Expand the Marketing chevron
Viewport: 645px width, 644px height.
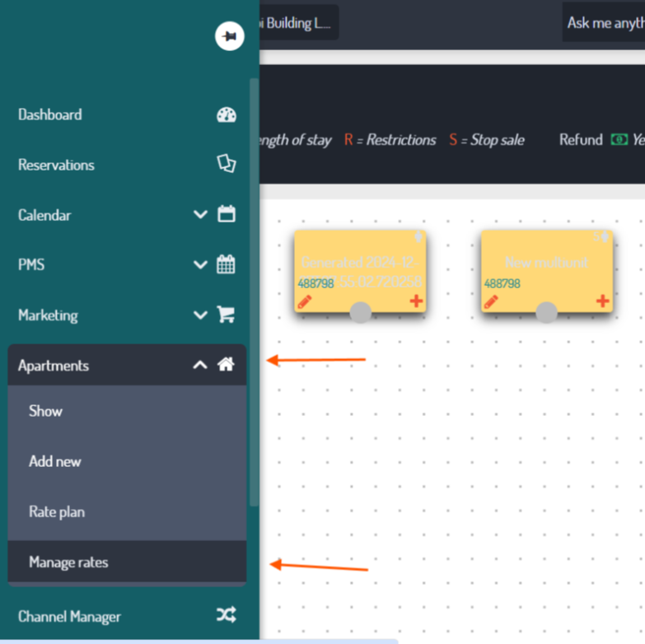200,315
